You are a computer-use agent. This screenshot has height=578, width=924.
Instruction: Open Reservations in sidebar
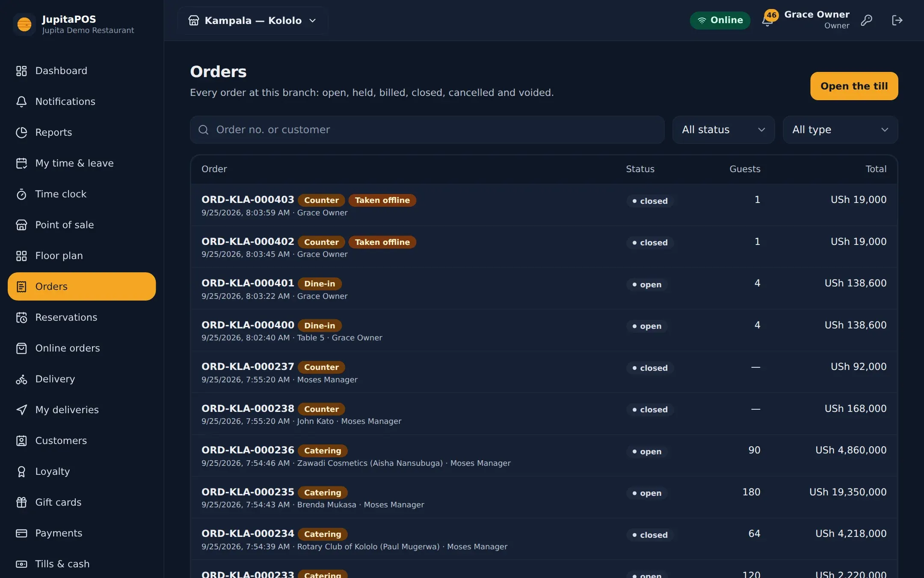point(82,317)
